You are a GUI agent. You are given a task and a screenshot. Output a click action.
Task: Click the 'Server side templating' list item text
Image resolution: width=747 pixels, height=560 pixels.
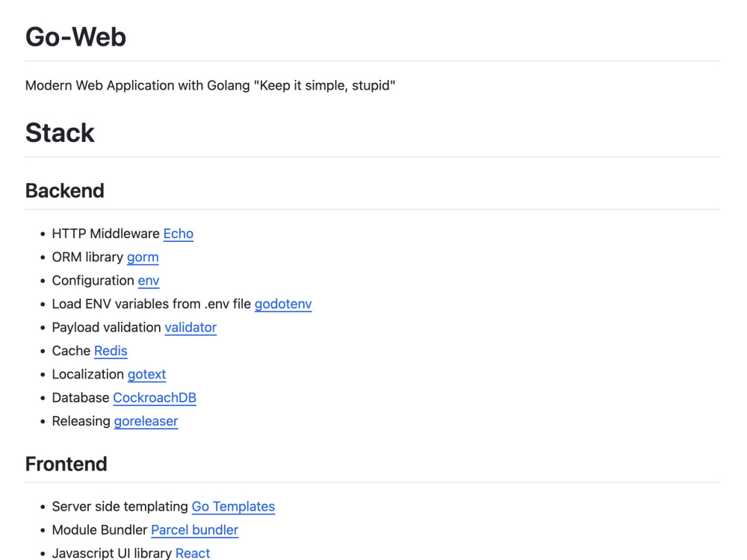[x=120, y=507]
